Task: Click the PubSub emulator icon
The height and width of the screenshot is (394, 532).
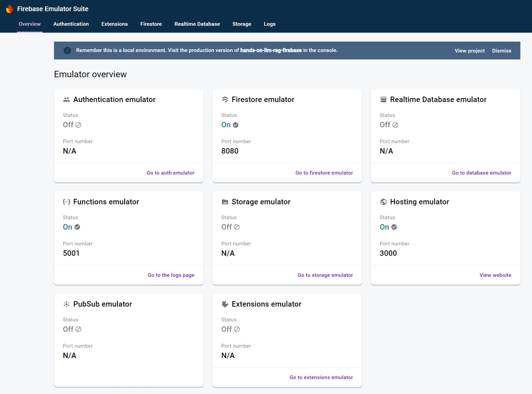Action: (x=66, y=304)
